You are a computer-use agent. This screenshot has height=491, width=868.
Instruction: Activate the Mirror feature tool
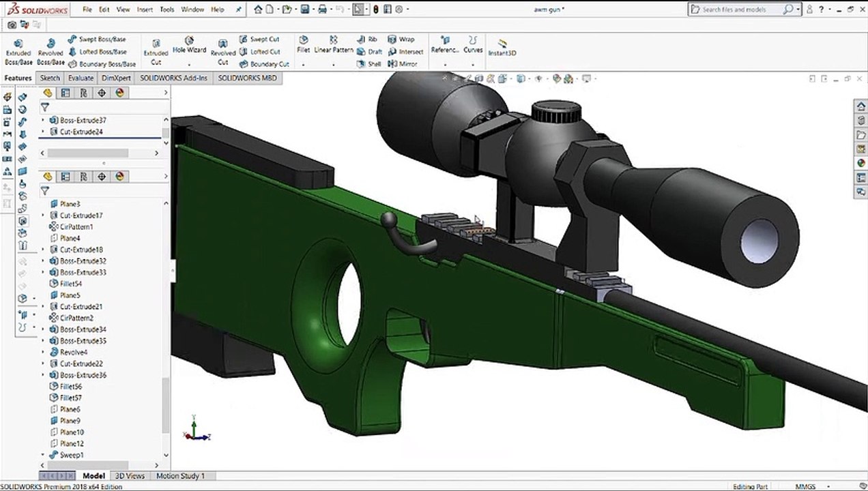pos(403,64)
